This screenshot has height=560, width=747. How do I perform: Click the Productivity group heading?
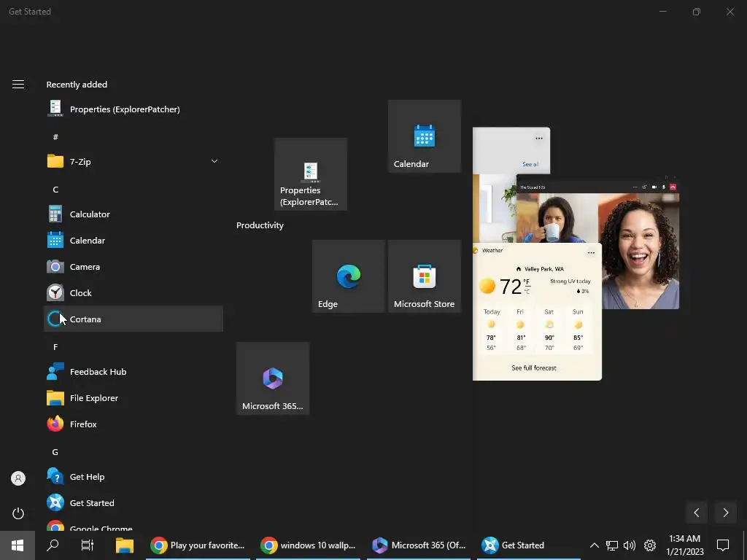[260, 225]
